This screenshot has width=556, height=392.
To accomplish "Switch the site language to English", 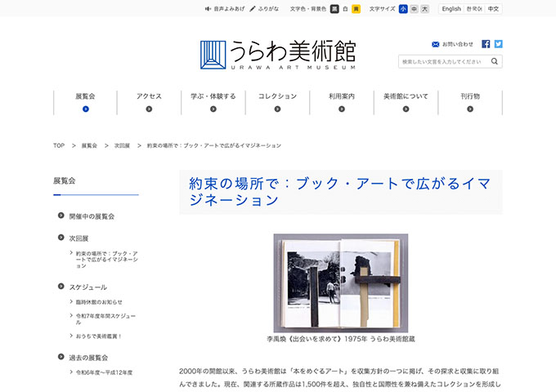I will [451, 9].
